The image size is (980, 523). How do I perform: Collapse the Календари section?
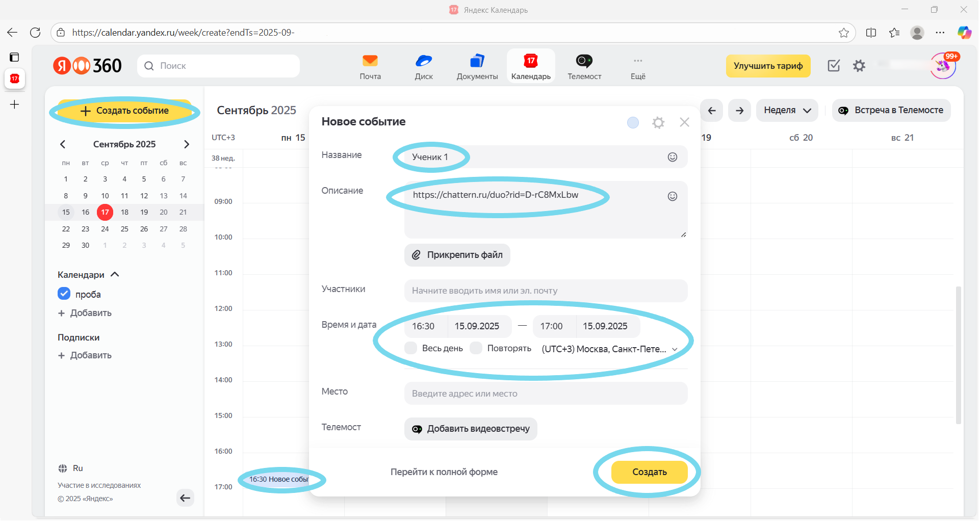coord(115,274)
